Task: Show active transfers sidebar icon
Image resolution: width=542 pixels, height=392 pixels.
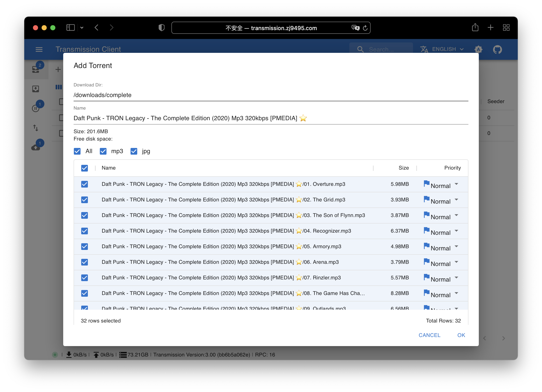Action: click(x=36, y=128)
